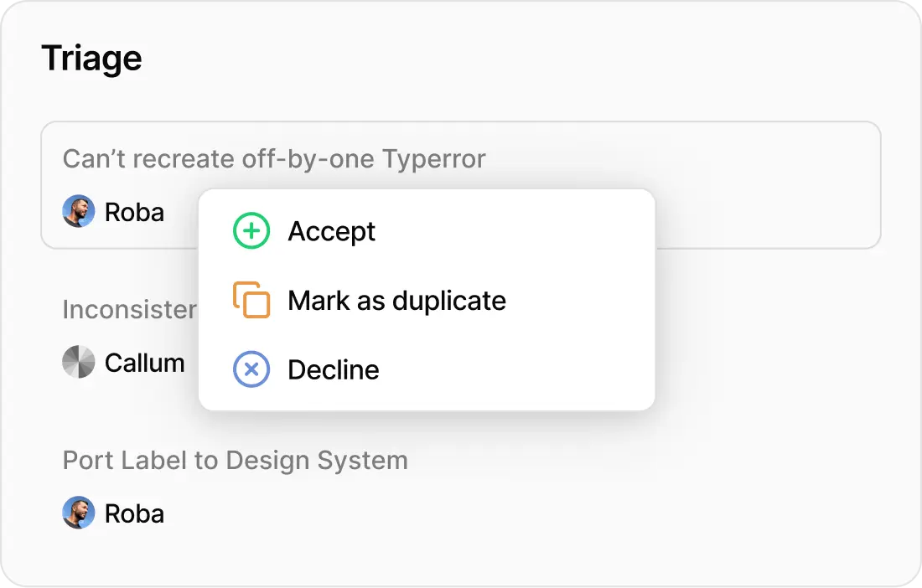Open the Can't recreate off-by-one Typerror issue
The height and width of the screenshot is (588, 922).
click(275, 159)
